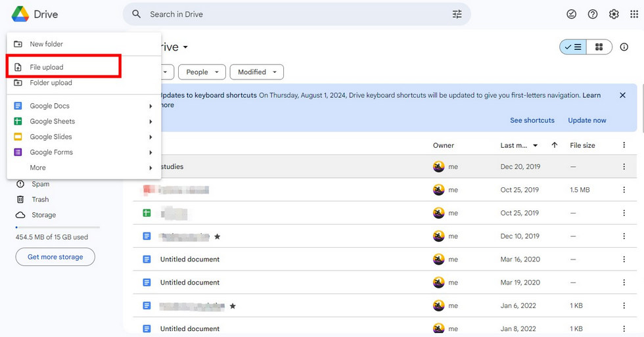Select Google Sheets menu entry

[84, 121]
